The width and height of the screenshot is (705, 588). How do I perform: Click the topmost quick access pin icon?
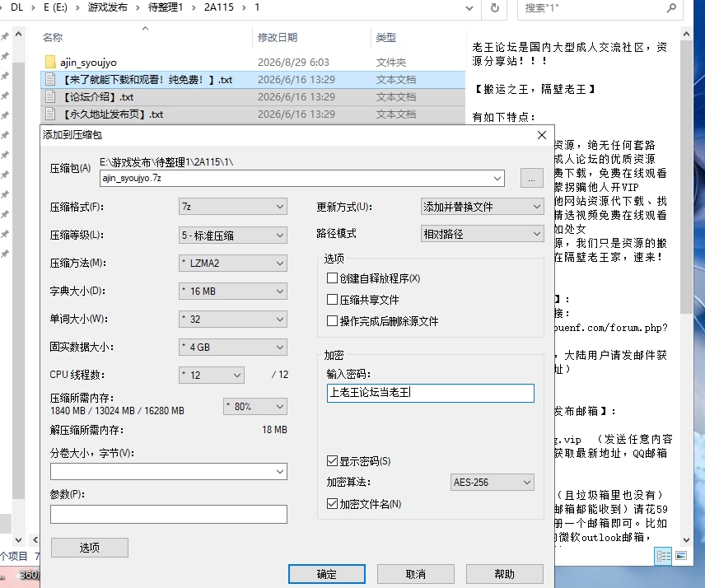coord(5,36)
